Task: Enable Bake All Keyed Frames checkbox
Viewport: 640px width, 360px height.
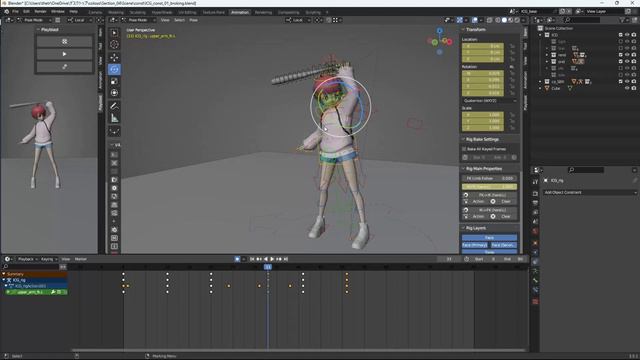Action: 464,149
